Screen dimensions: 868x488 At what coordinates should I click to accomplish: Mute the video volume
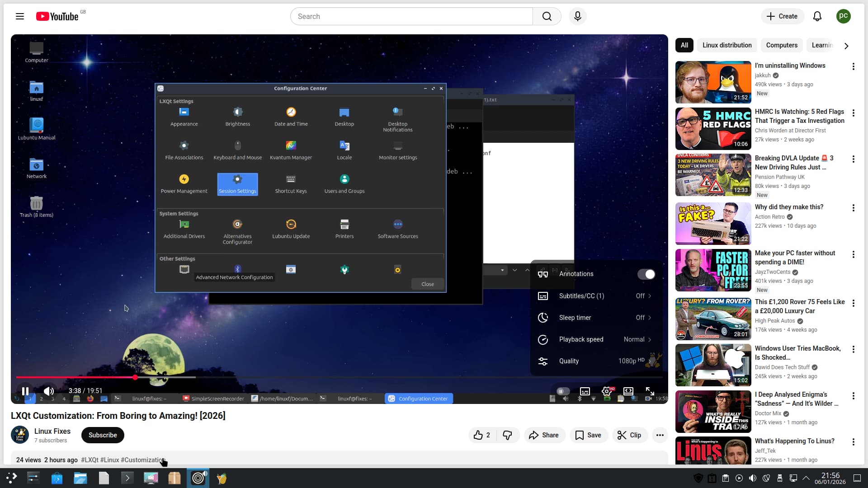point(48,391)
